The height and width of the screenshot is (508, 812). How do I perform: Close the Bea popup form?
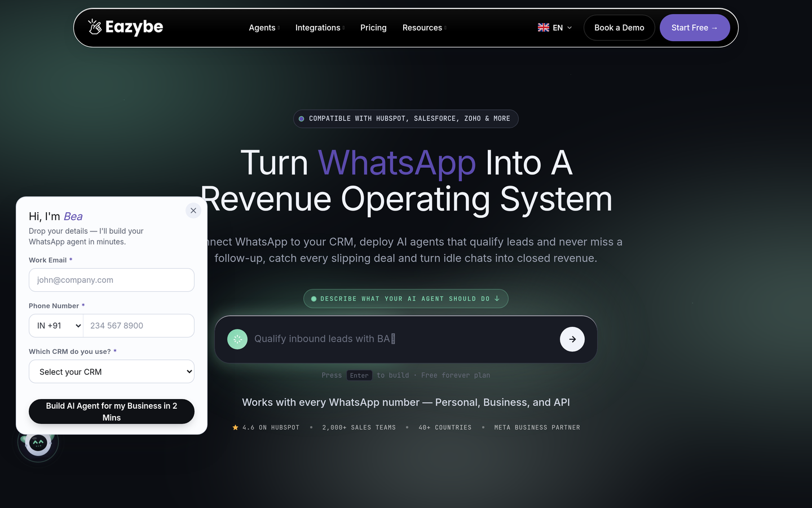point(193,211)
